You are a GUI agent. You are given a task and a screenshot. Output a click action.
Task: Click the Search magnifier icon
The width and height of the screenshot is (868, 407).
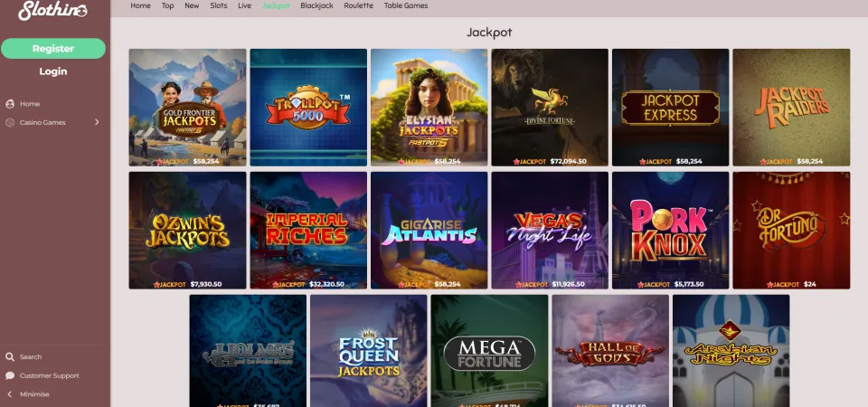pyautogui.click(x=10, y=357)
